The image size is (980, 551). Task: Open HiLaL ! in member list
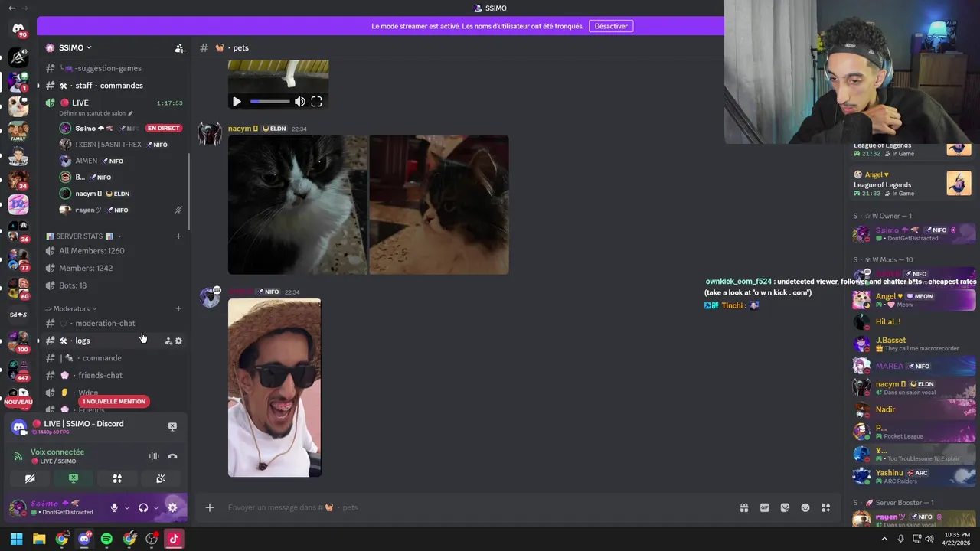[x=914, y=322]
